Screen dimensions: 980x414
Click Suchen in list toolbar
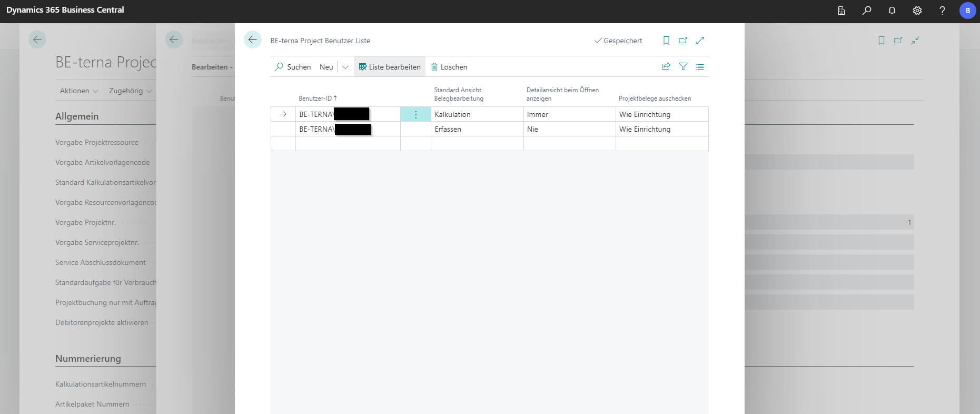point(293,67)
